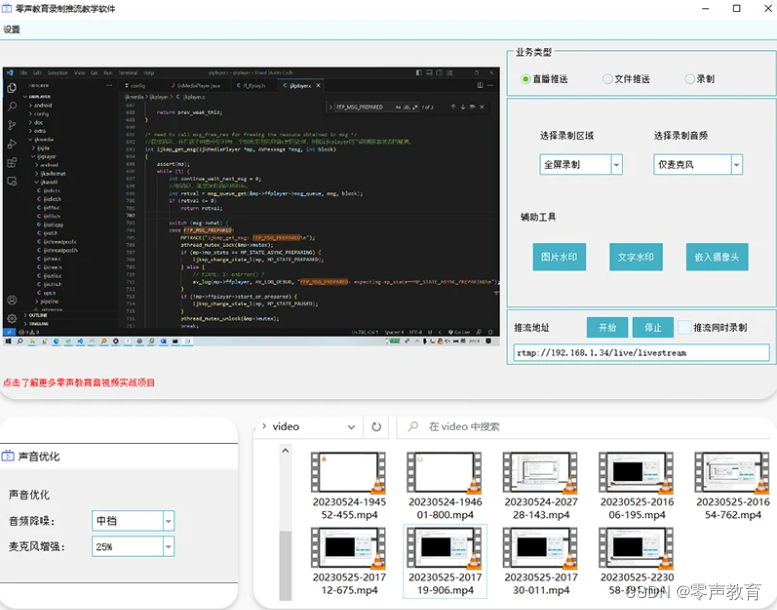Close the ijkplayer.c editor tab
777x610 pixels.
[319, 85]
